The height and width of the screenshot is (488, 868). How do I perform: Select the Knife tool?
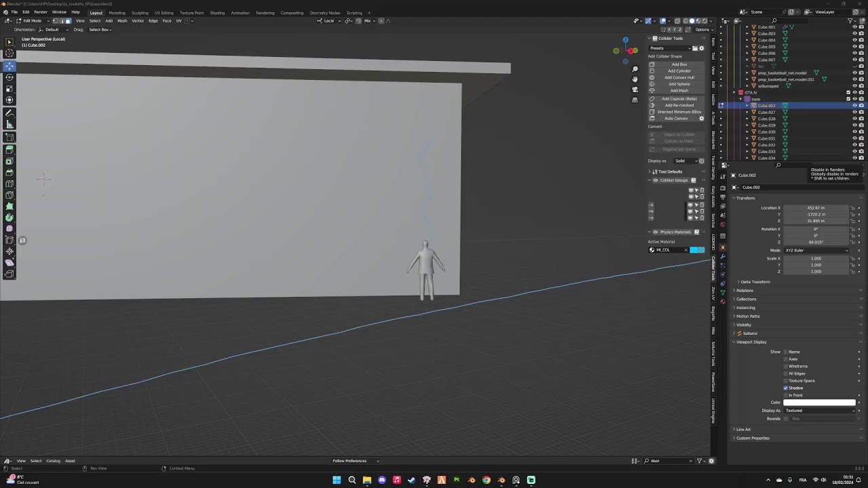coord(9,195)
